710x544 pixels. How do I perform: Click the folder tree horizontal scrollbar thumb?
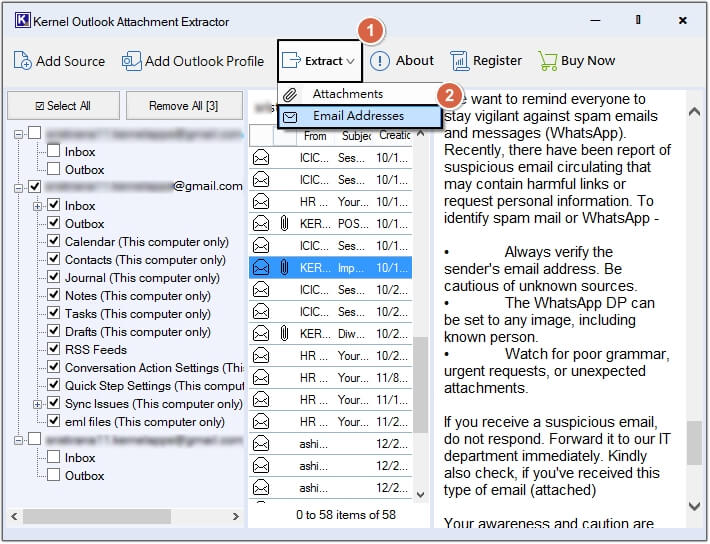point(97,516)
